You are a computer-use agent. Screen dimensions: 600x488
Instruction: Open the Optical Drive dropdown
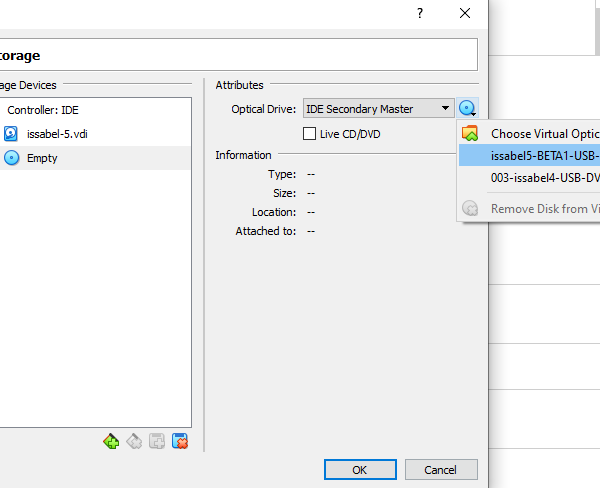click(x=379, y=108)
